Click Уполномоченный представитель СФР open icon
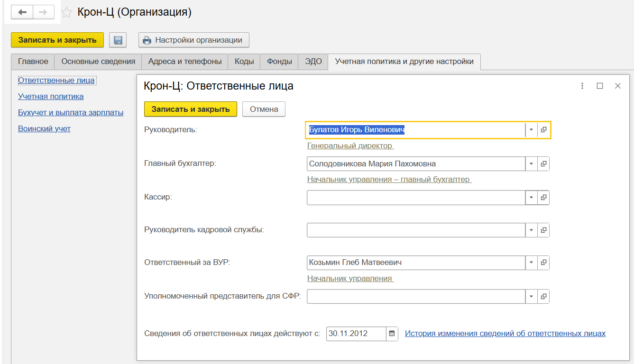The width and height of the screenshot is (634, 364). pos(543,297)
